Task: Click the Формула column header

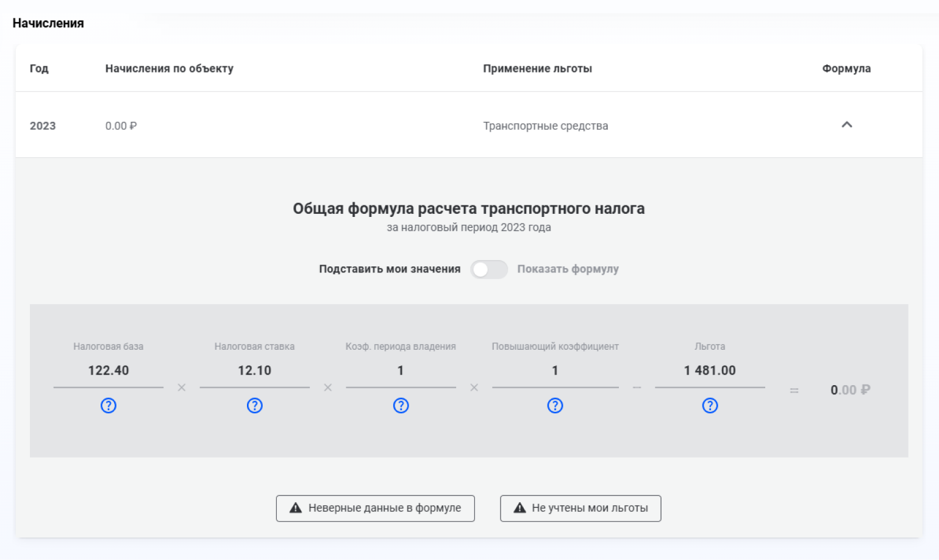Action: tap(847, 69)
